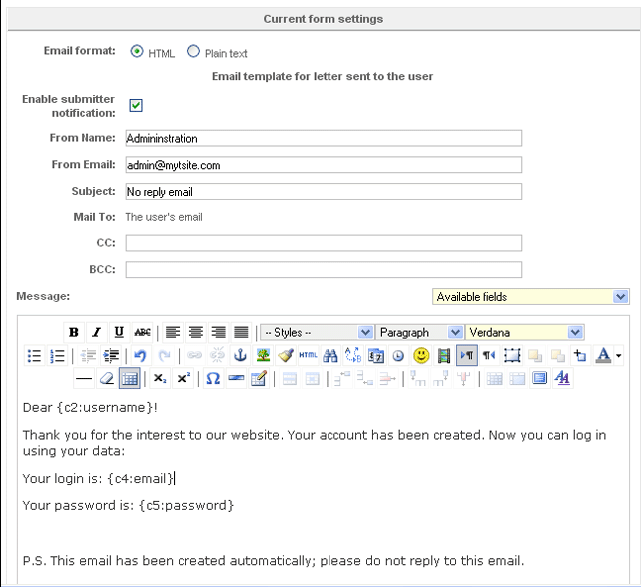Insert the current date via calendar icon
This screenshot has width=641, height=587.
click(376, 356)
